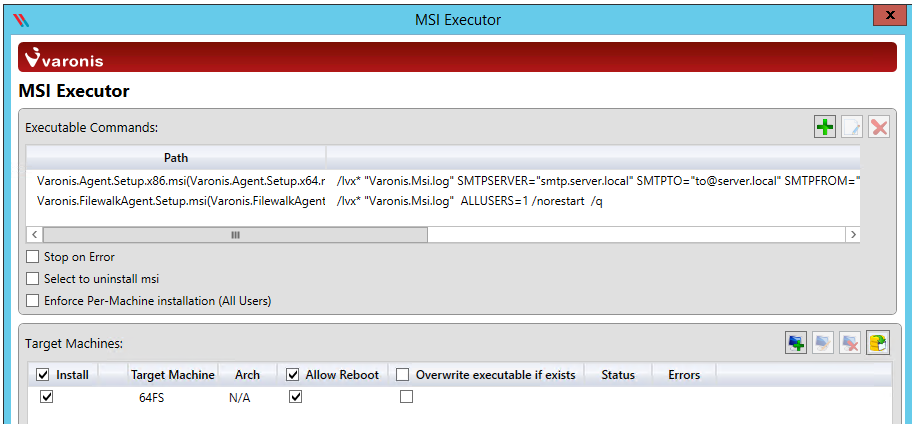
Task: Enable Stop on Error
Action: click(33, 256)
